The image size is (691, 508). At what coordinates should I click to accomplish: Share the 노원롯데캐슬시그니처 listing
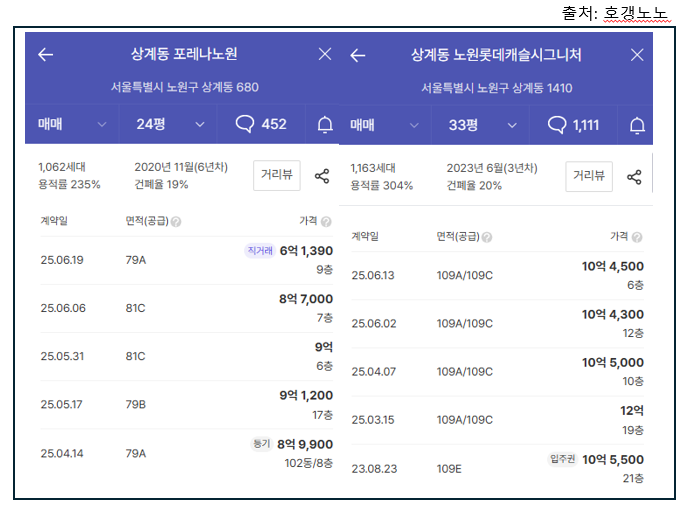click(634, 177)
